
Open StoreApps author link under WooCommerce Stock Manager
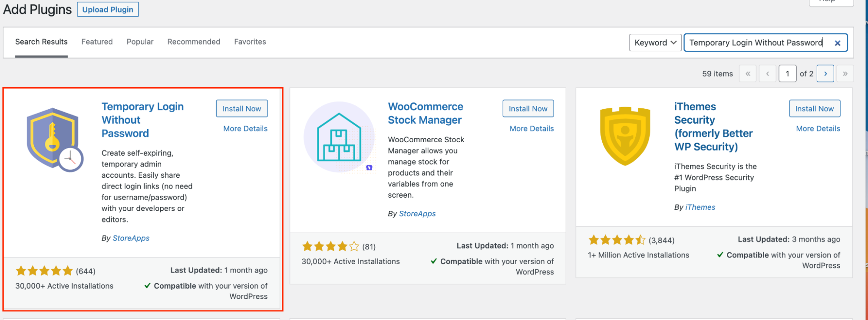point(417,213)
